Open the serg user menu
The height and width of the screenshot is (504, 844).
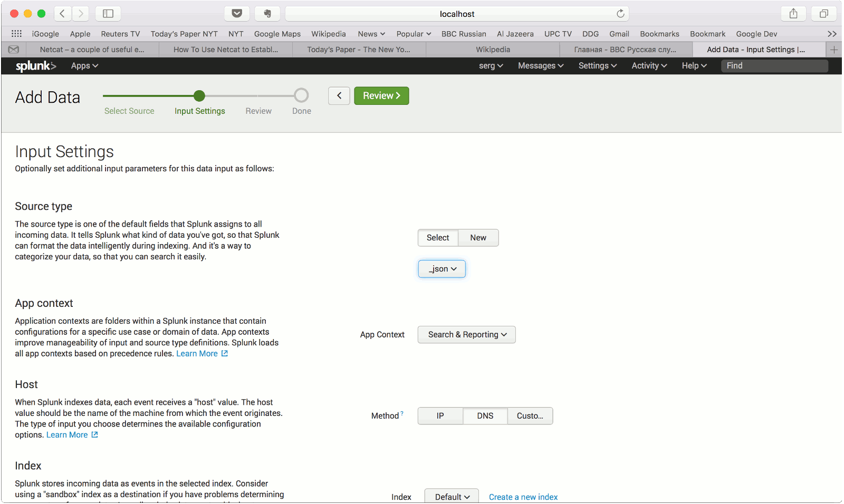click(491, 66)
